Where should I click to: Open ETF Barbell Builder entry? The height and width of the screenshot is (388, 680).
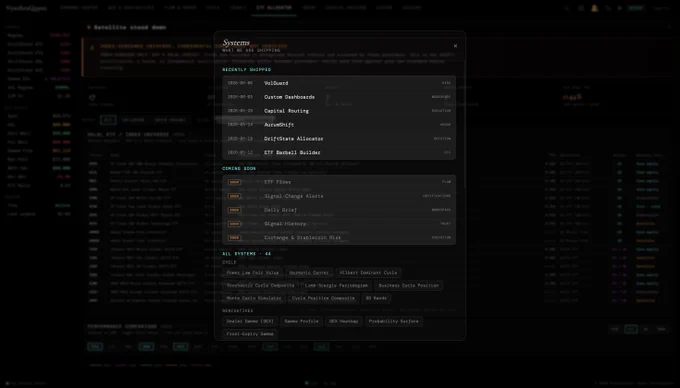pos(339,152)
